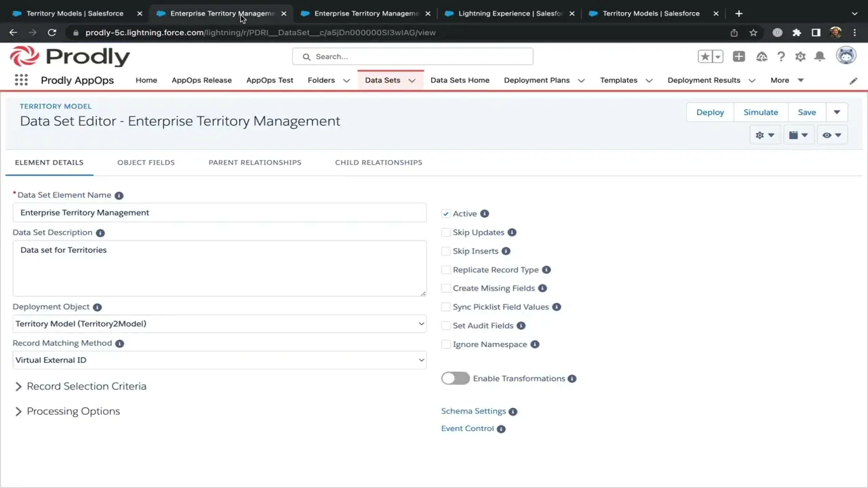The height and width of the screenshot is (488, 868).
Task: Open the Deployment Object dropdown
Action: pos(220,323)
